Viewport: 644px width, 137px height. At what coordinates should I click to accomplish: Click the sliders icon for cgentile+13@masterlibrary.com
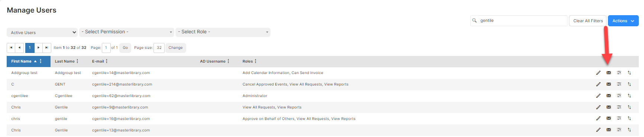pos(619,130)
